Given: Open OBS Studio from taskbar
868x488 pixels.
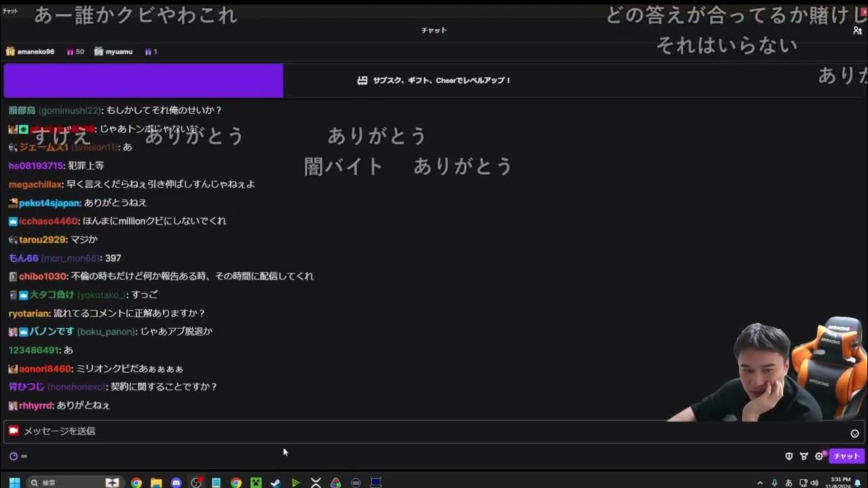Looking at the screenshot, I should 197,483.
